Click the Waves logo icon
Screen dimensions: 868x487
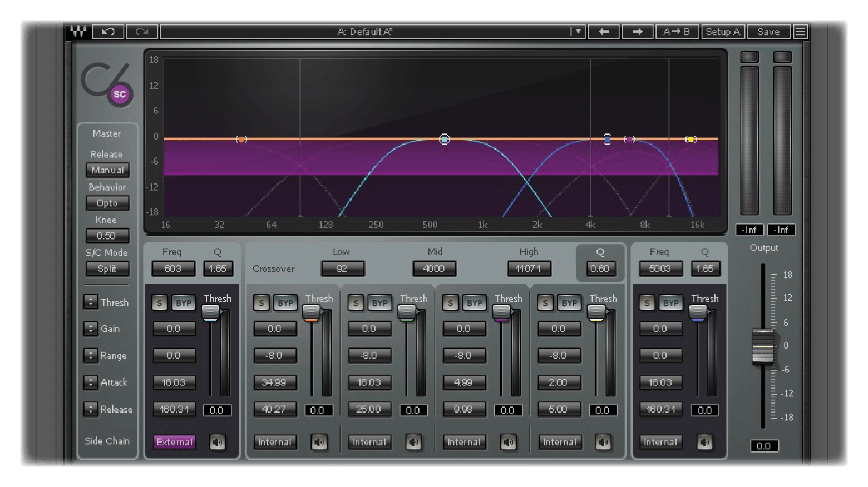pos(78,32)
